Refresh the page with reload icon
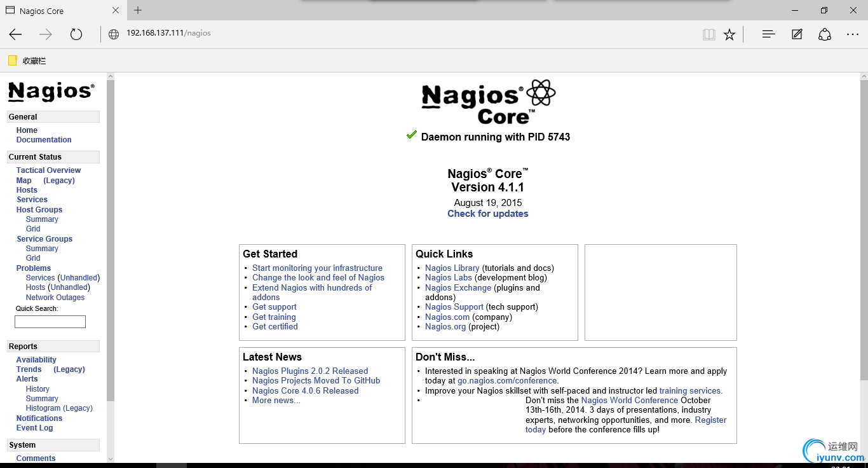868x468 pixels. 76,34
